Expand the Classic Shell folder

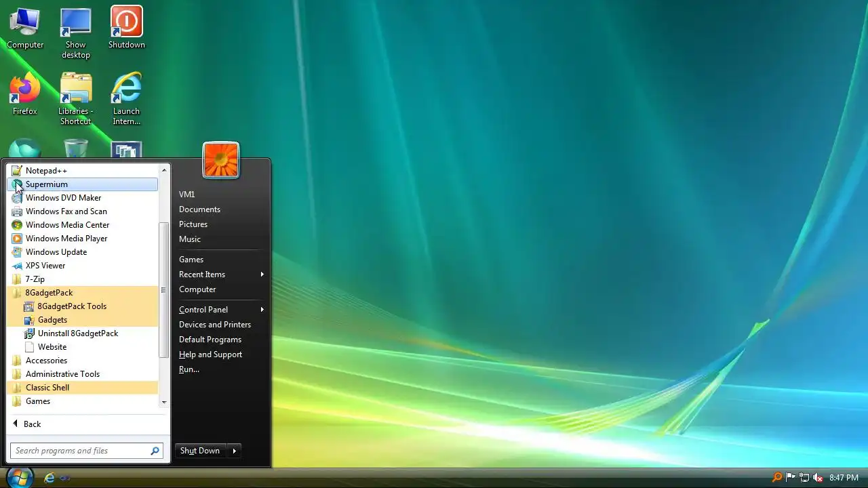(82, 388)
